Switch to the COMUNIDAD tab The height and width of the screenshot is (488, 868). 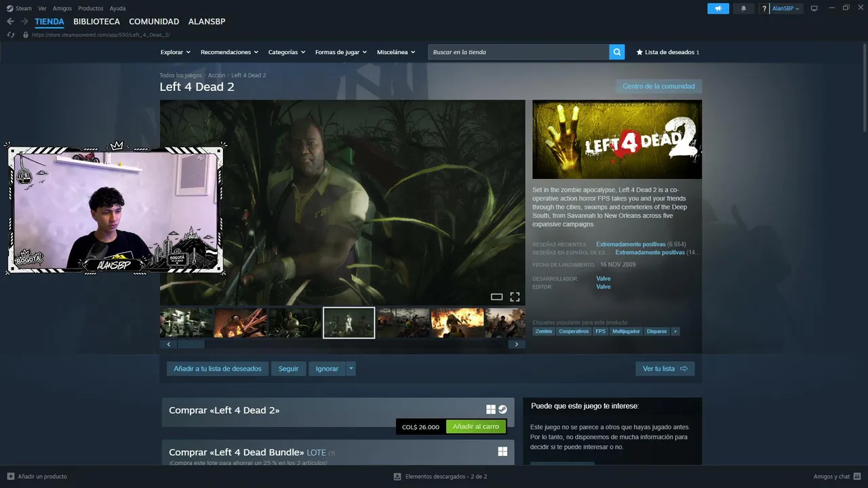pyautogui.click(x=154, y=22)
